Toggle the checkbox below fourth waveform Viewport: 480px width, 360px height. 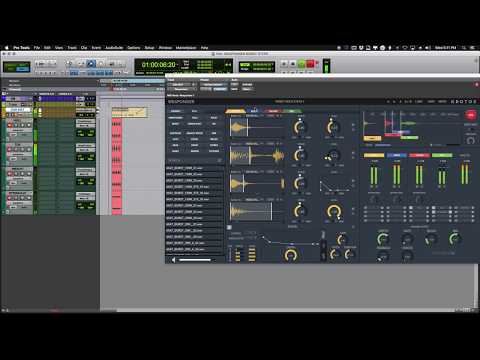coord(229,227)
